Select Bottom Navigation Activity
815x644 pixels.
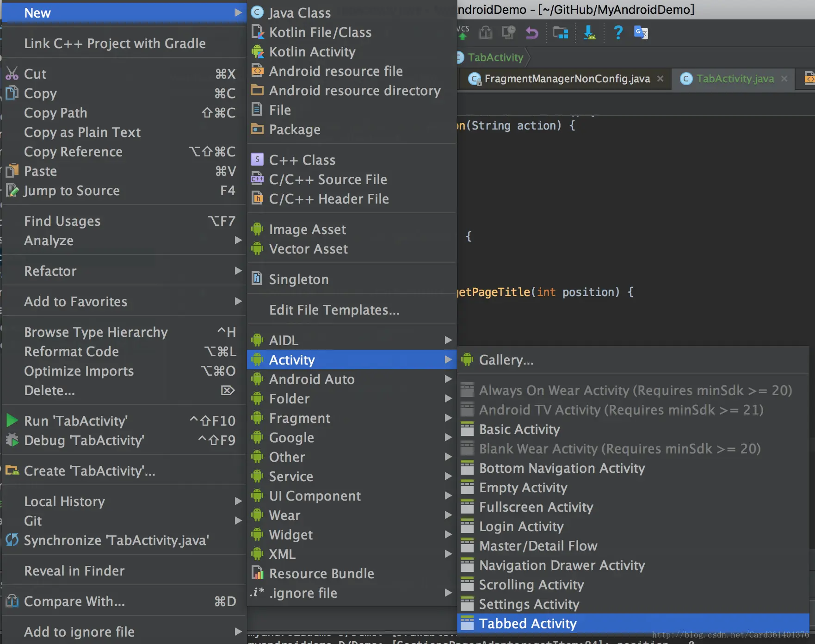[633, 468]
